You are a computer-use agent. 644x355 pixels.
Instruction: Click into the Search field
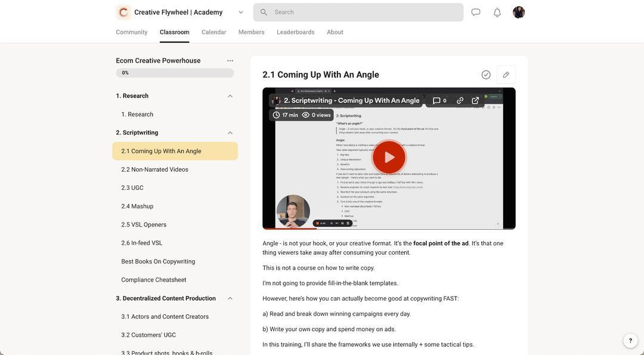pos(364,12)
